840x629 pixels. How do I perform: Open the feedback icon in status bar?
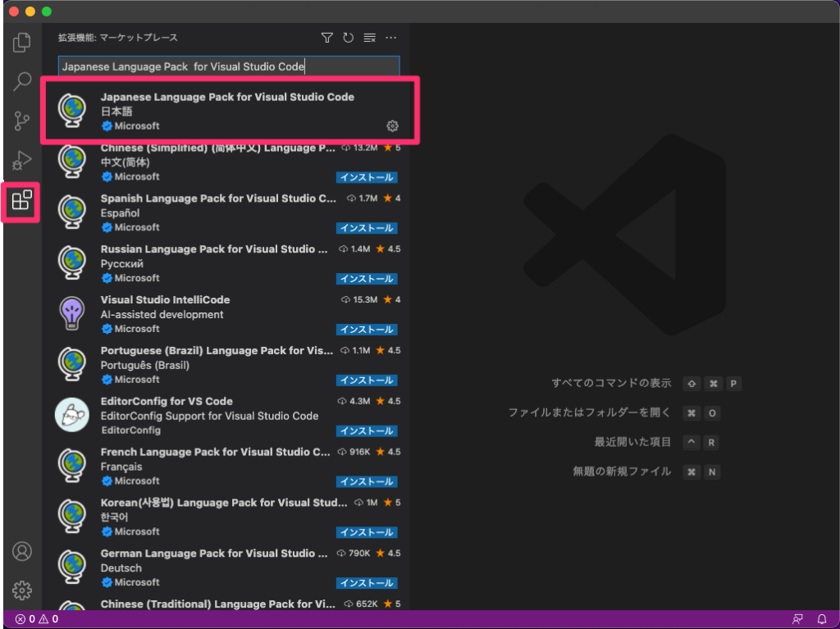tap(797, 619)
